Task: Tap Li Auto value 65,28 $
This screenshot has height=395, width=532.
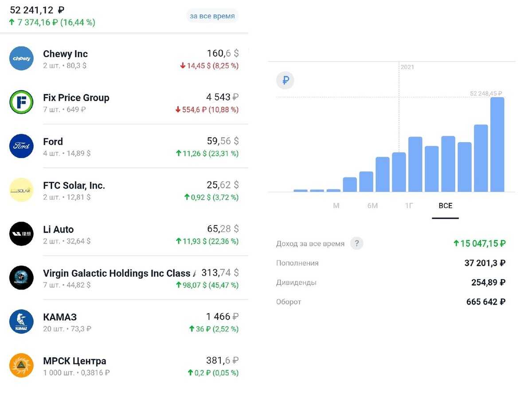Action: tap(223, 229)
